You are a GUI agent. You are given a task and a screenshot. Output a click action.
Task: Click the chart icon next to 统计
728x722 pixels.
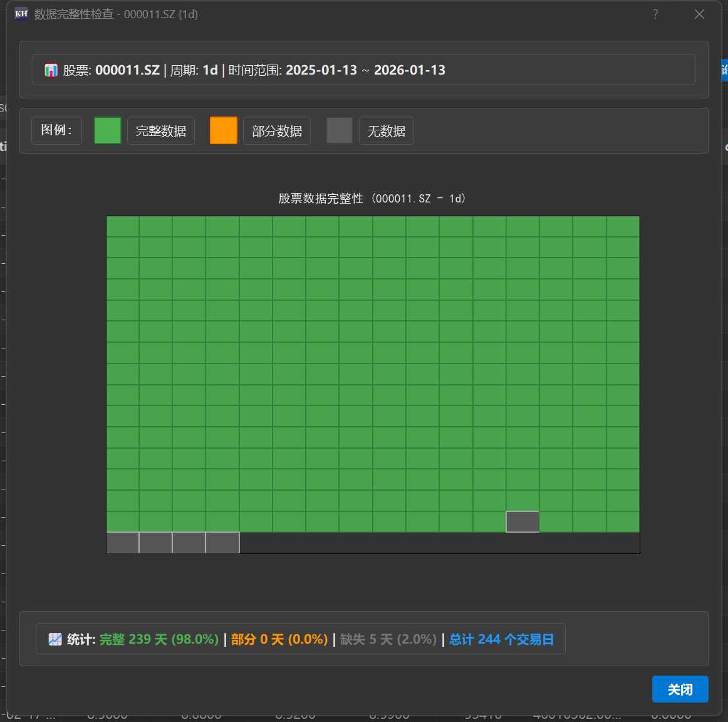(x=55, y=639)
